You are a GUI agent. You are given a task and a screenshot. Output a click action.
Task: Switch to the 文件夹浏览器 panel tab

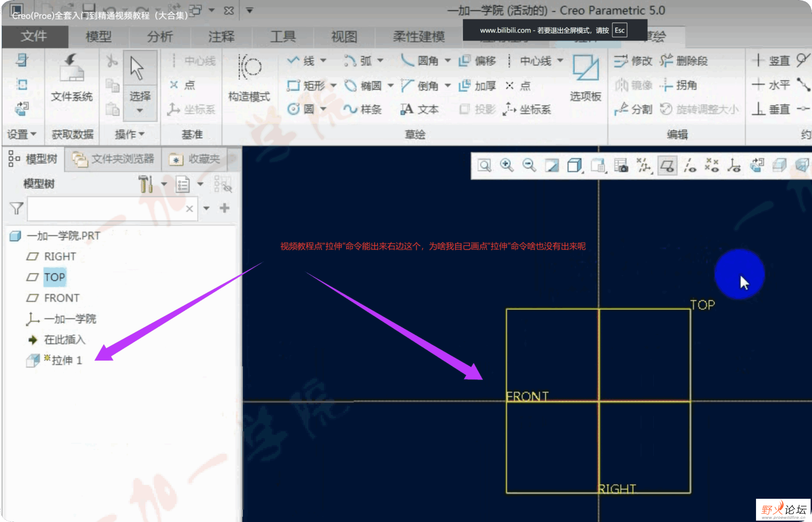click(113, 159)
